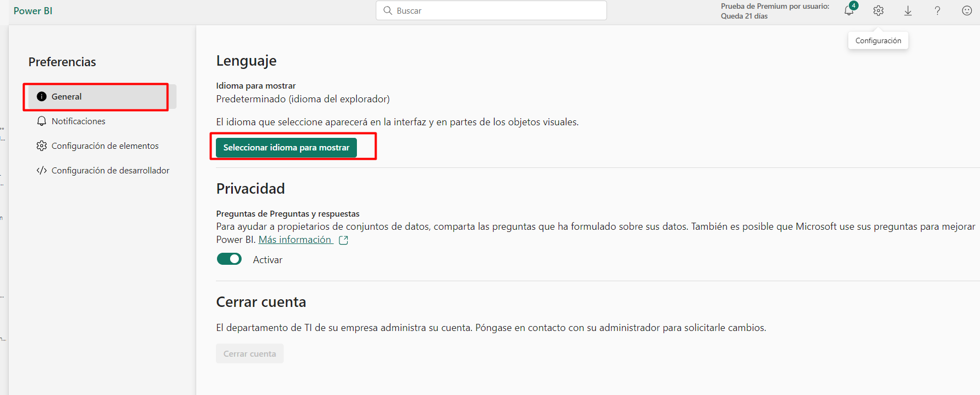
Task: Click the external link icon after Más información
Action: click(343, 240)
